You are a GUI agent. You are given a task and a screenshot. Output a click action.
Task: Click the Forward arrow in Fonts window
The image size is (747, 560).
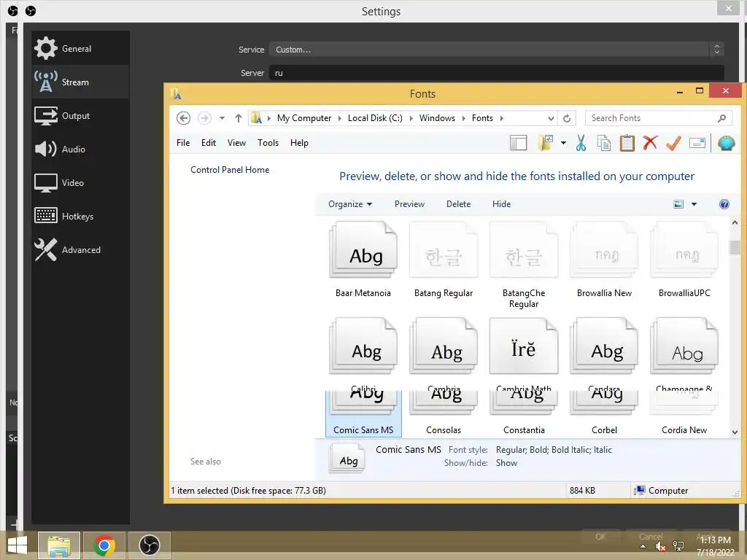point(204,118)
